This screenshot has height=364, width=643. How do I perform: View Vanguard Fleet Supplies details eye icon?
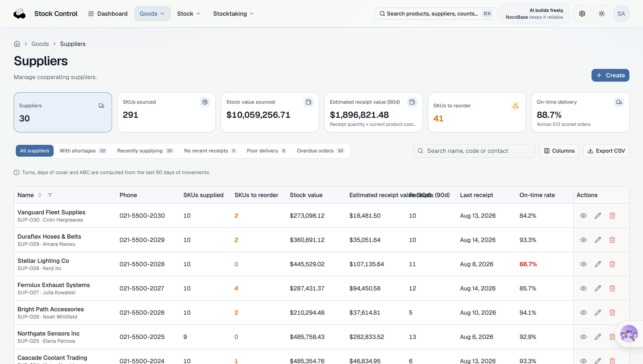click(x=583, y=216)
